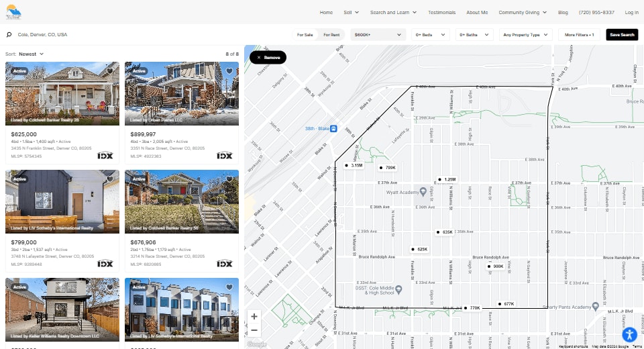Image resolution: width=644 pixels, height=349 pixels.
Task: Select the 799K map price marker
Action: [x=387, y=168]
